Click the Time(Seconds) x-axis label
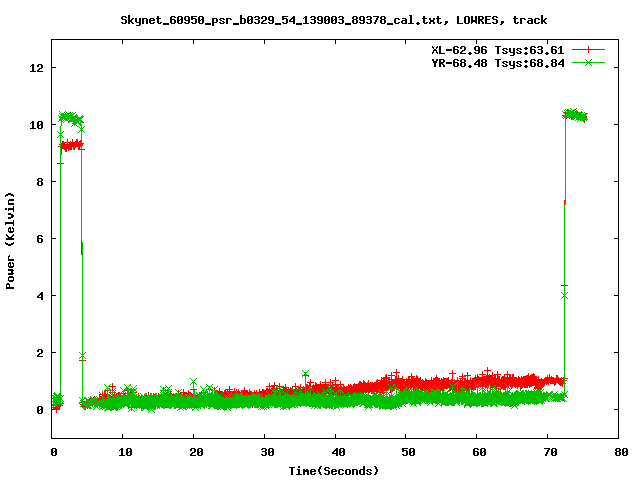640x480 pixels. point(334,470)
